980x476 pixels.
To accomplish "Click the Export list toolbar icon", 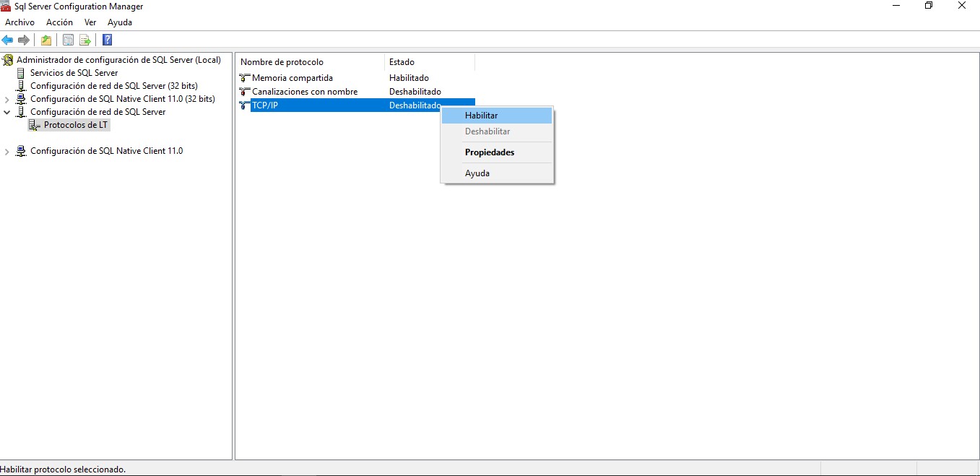I will tap(85, 40).
